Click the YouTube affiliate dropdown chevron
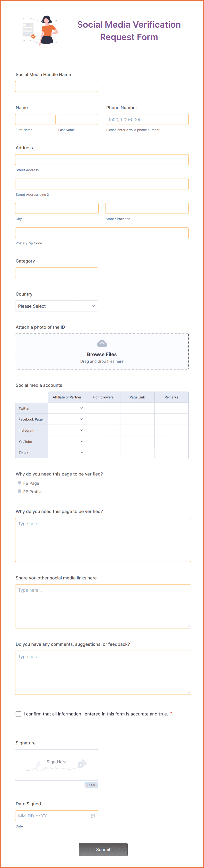The image size is (204, 868). point(82,441)
